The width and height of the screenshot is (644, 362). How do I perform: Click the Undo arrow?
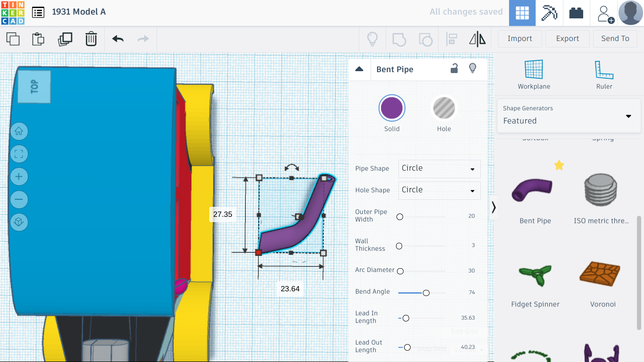[117, 39]
